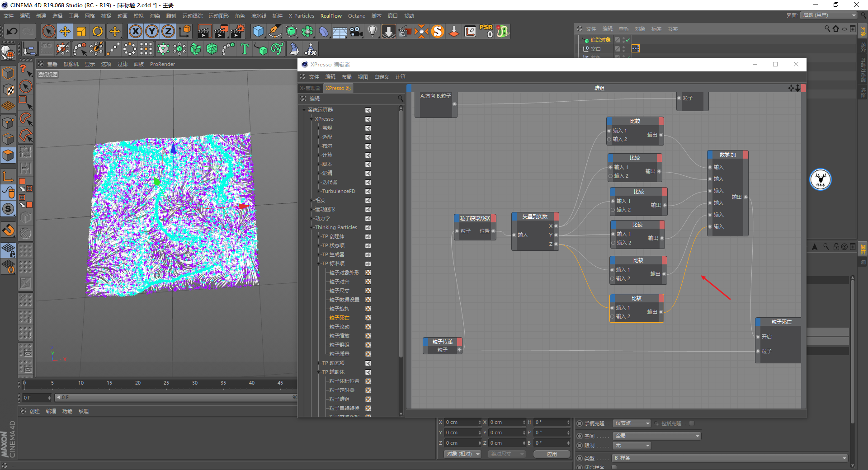
Task: Switch to XPresso 池 tab
Action: tap(338, 88)
